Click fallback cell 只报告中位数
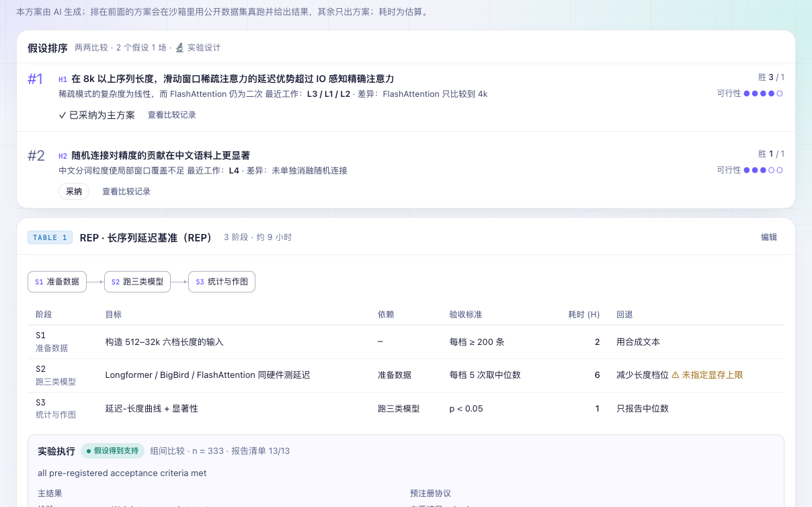 pos(643,409)
